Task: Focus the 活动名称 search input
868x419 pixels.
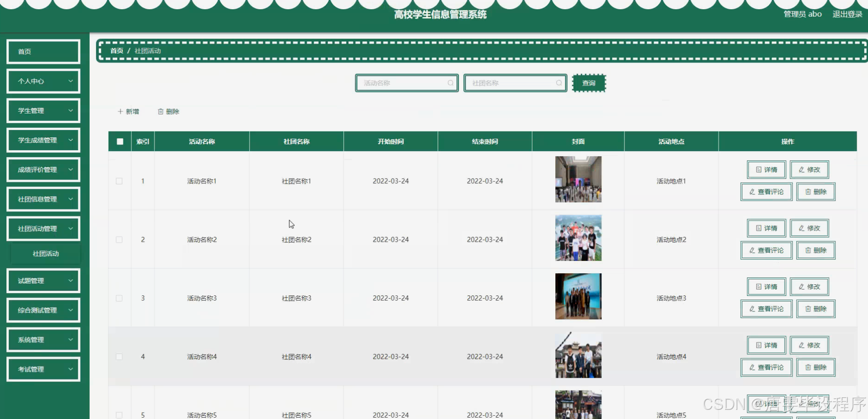Action: [x=407, y=83]
